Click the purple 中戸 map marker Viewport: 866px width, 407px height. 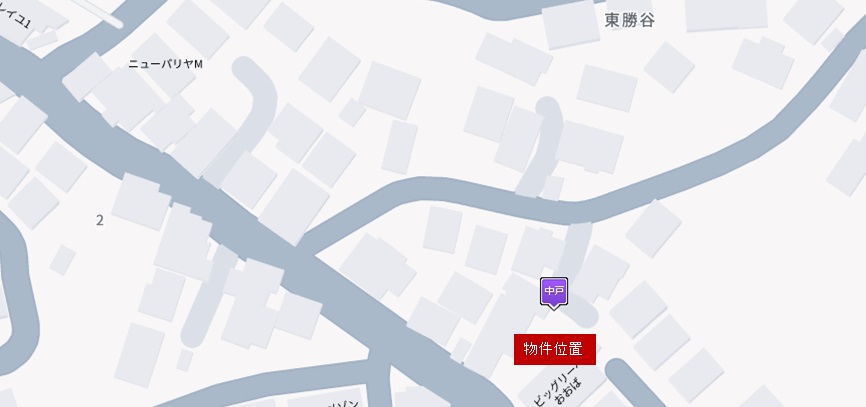point(554,293)
